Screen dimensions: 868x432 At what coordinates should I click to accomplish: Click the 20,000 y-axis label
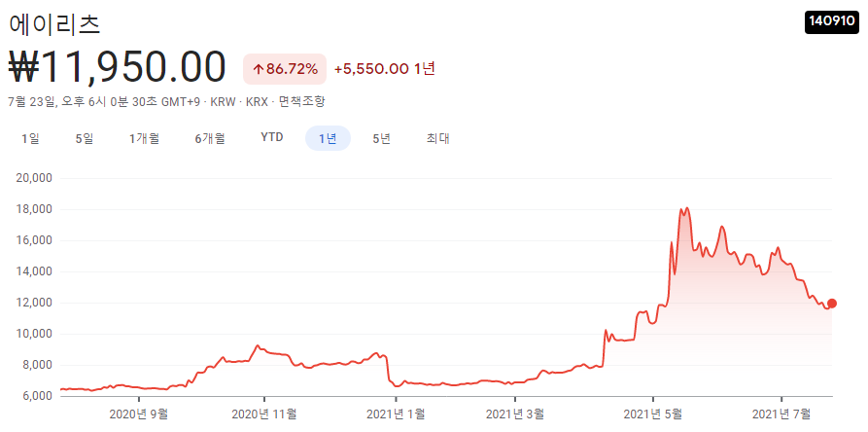(35, 178)
